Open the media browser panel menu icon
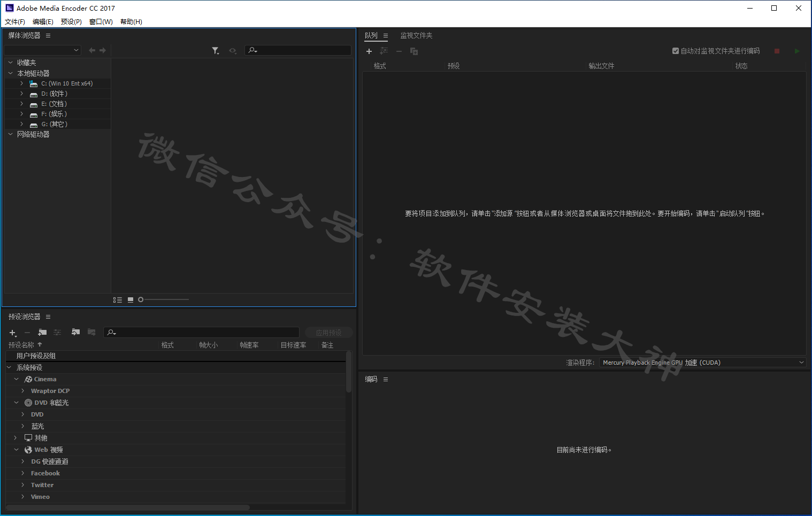This screenshot has width=812, height=516. coord(48,36)
